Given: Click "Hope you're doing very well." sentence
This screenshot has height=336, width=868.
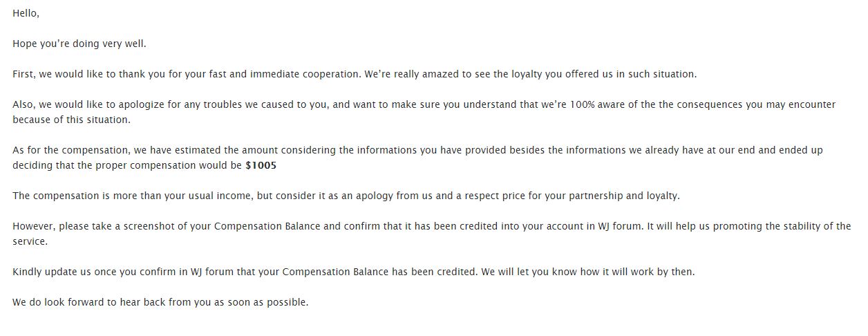Looking at the screenshot, I should tap(79, 44).
